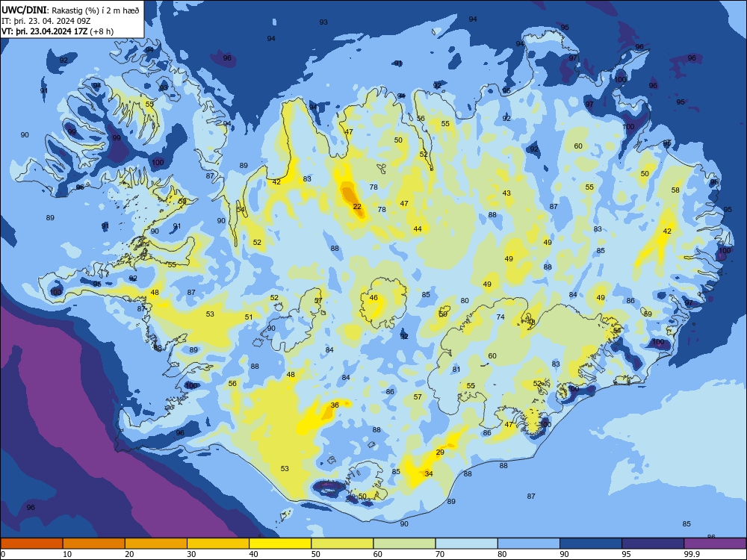Click the 60–70 % pale green legend swatch
747x560 pixels.
404,544
